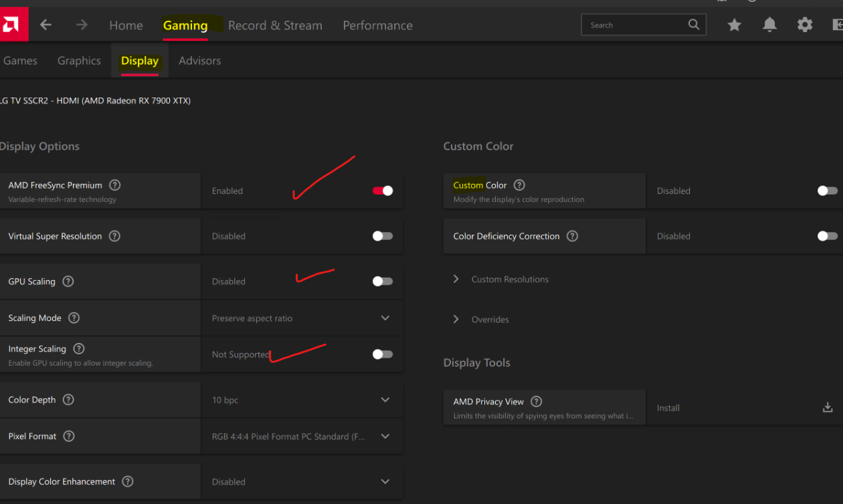Switch to the Performance tab
The width and height of the screenshot is (843, 504).
(377, 25)
